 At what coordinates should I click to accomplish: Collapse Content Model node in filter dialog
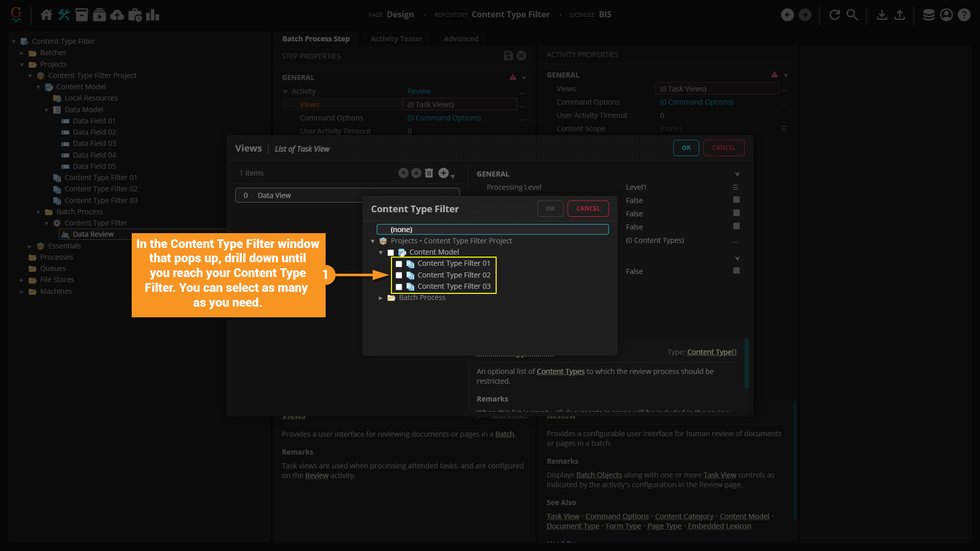[381, 253]
